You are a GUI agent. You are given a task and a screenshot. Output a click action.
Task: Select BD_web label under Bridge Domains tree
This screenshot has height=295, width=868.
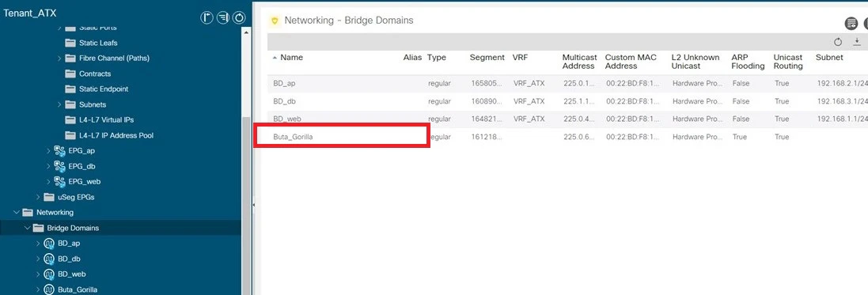(71, 274)
